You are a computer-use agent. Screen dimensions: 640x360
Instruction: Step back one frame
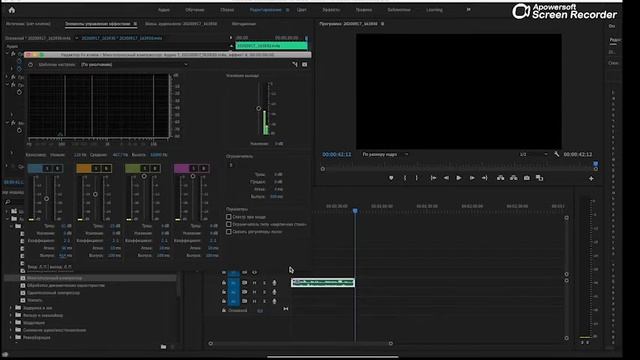click(446, 178)
